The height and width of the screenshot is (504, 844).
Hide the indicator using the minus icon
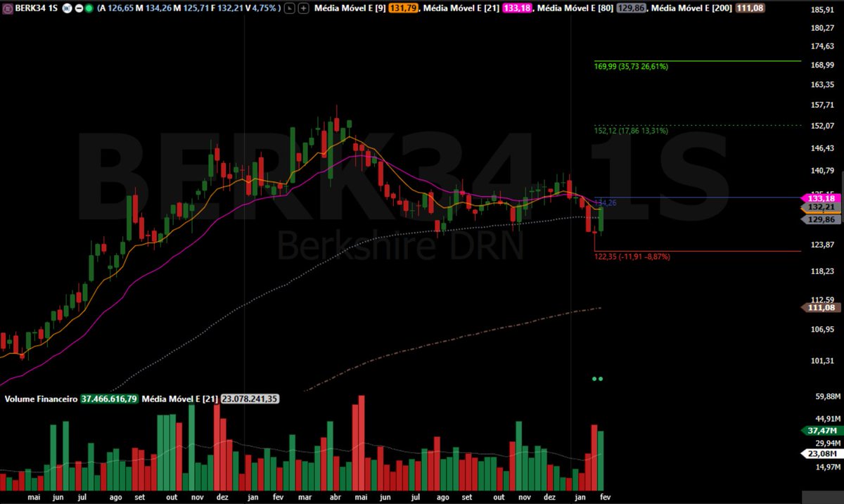[78, 8]
